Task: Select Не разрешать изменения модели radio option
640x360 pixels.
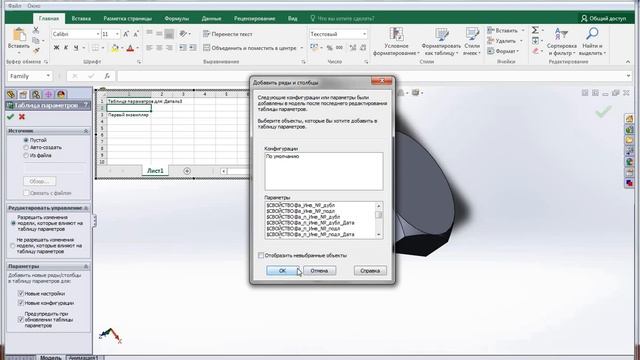Action: pyautogui.click(x=13, y=246)
